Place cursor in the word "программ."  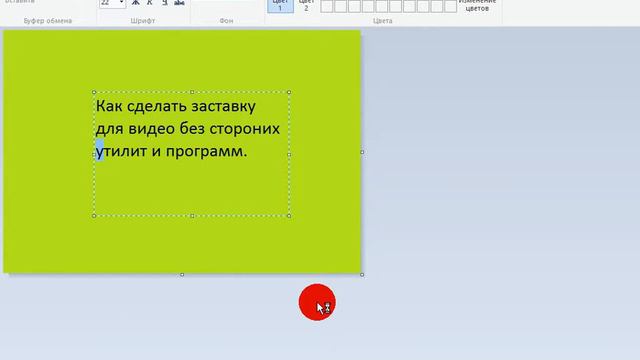[207, 152]
